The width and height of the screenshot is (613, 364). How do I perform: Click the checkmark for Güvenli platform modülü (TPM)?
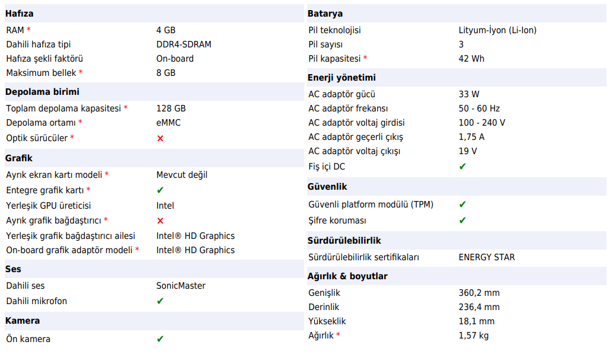[x=462, y=205]
